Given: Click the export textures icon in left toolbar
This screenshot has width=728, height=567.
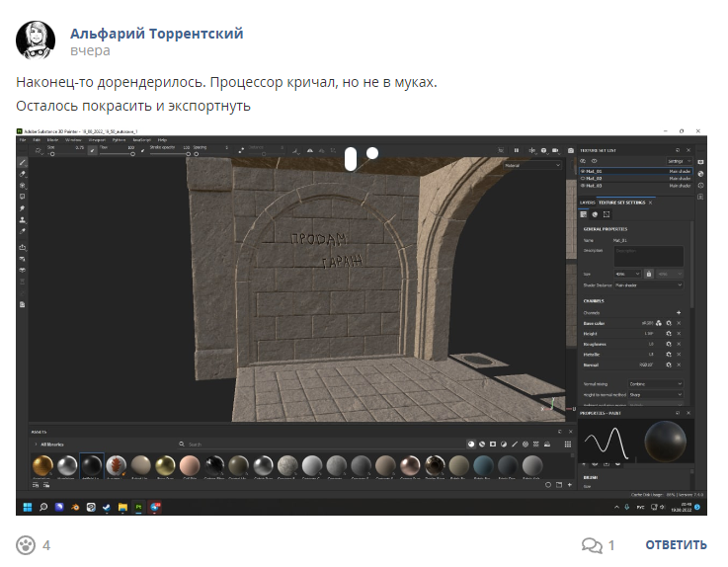Looking at the screenshot, I should click(23, 248).
